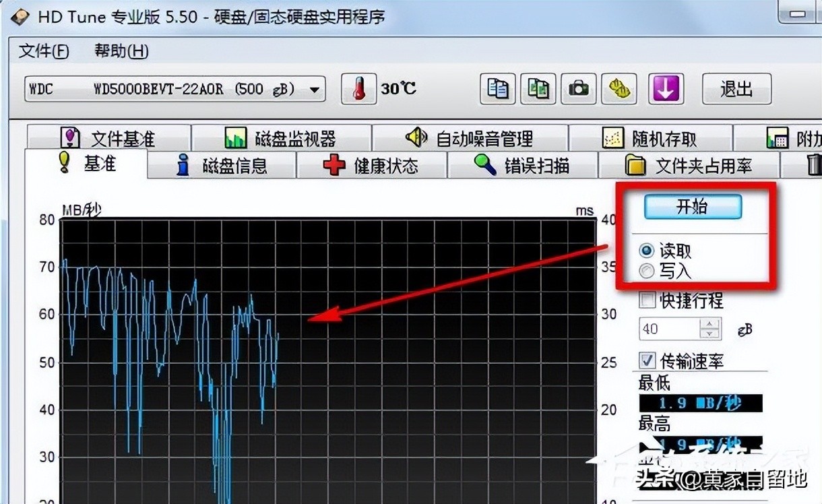822x504 pixels.
Task: Click the 退出 exit button
Action: (736, 89)
